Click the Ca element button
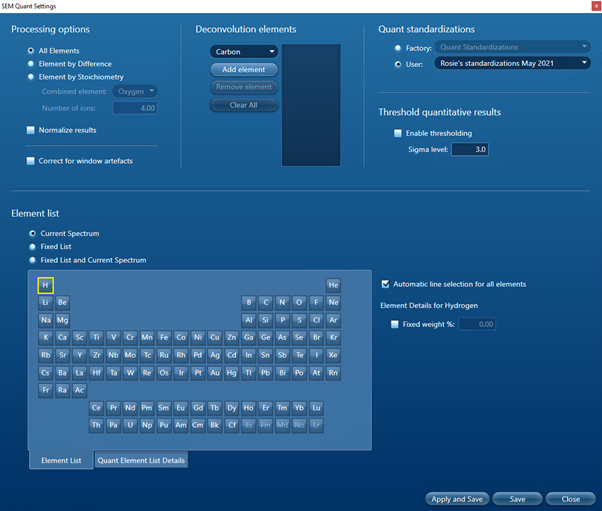The image size is (602, 511). tap(62, 337)
